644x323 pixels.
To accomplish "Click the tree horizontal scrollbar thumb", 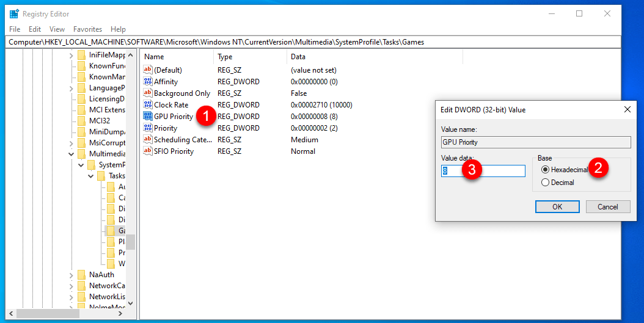I will (x=48, y=314).
